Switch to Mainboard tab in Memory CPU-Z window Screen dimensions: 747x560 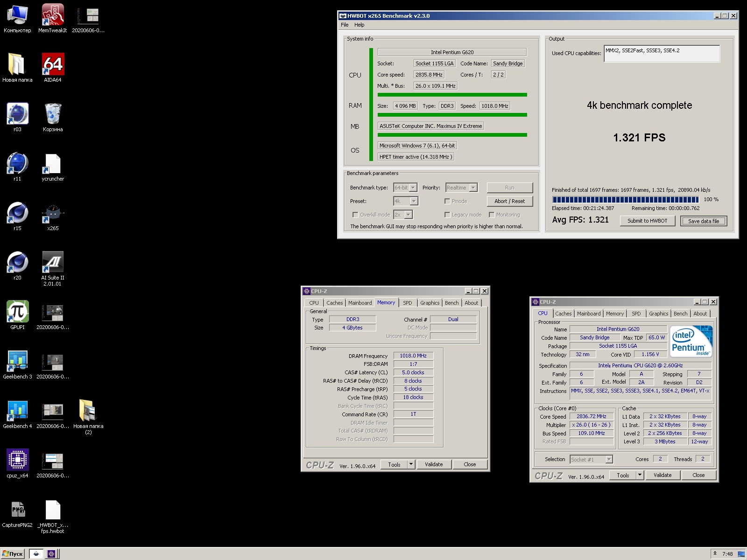tap(360, 303)
